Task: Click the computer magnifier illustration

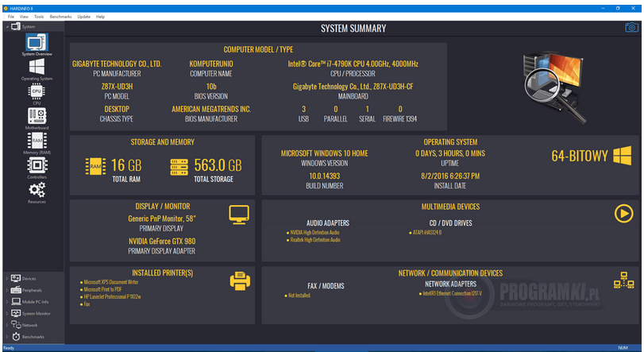Action: tap(553, 87)
